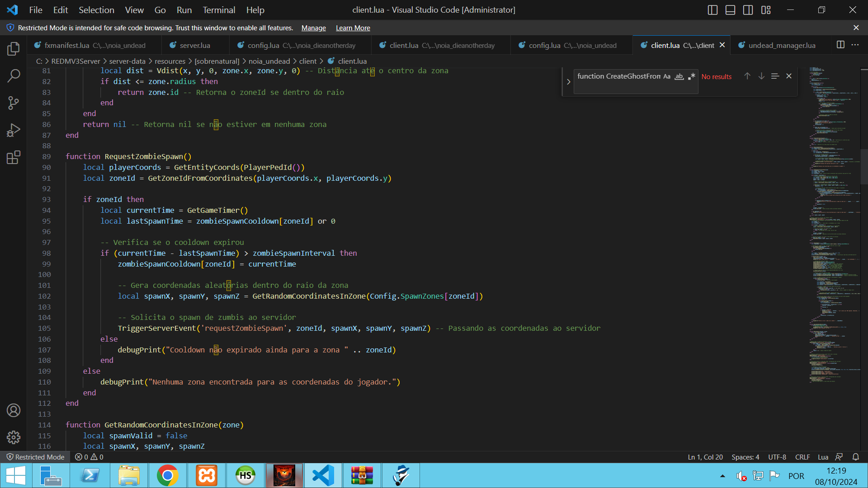Viewport: 868px width, 488px height.
Task: Toggle Use Regular Expression in find widget
Action: [x=691, y=76]
